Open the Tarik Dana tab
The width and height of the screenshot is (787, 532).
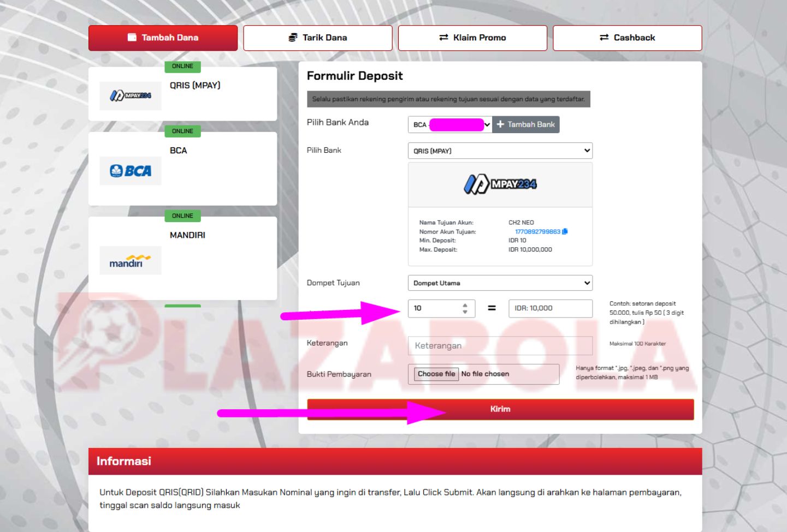pos(318,38)
